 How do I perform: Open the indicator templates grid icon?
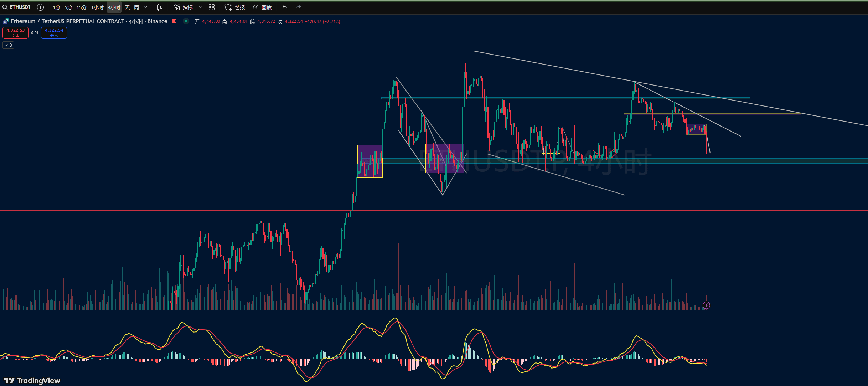click(212, 7)
